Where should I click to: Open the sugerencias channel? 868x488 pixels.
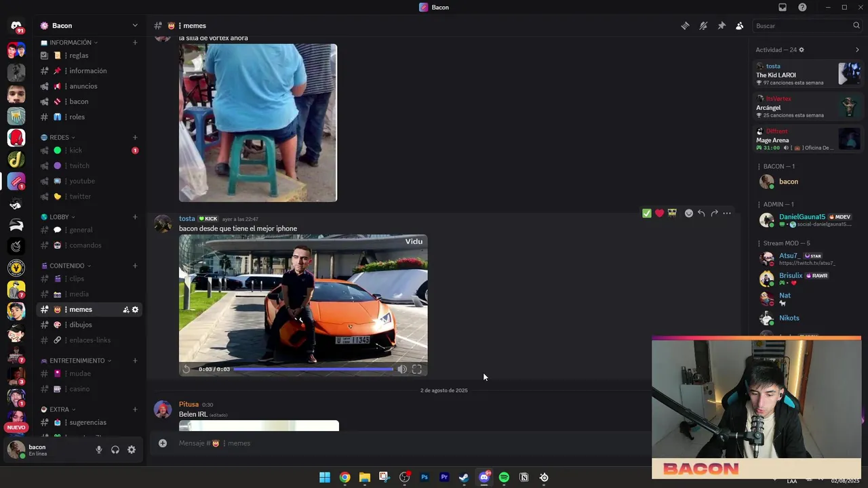click(x=89, y=422)
